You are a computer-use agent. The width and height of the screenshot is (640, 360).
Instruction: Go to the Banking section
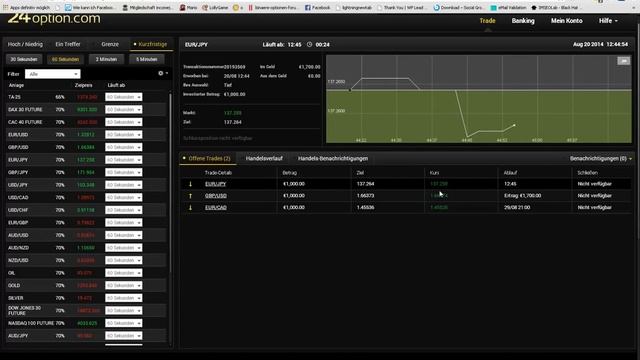pos(523,21)
